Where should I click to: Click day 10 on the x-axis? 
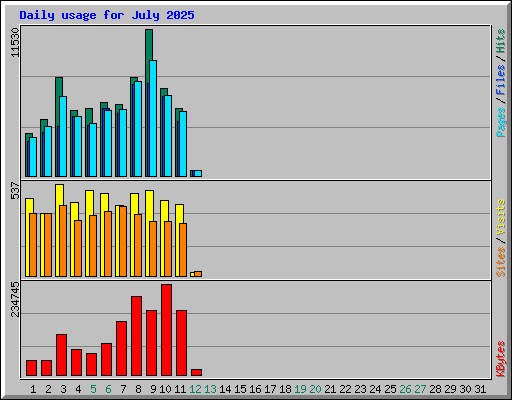(x=165, y=389)
